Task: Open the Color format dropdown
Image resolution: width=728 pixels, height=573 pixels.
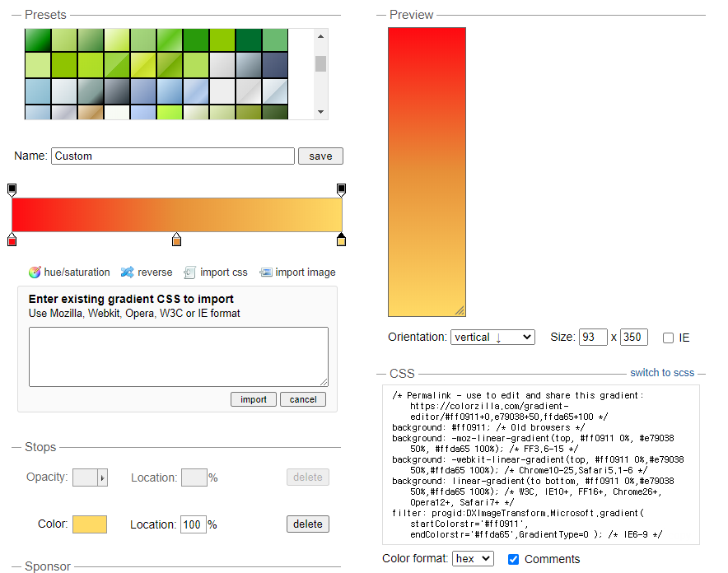Action: pos(473,559)
